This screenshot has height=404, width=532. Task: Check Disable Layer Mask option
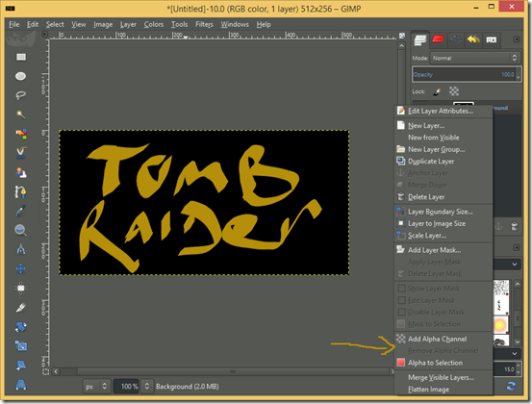[402, 312]
